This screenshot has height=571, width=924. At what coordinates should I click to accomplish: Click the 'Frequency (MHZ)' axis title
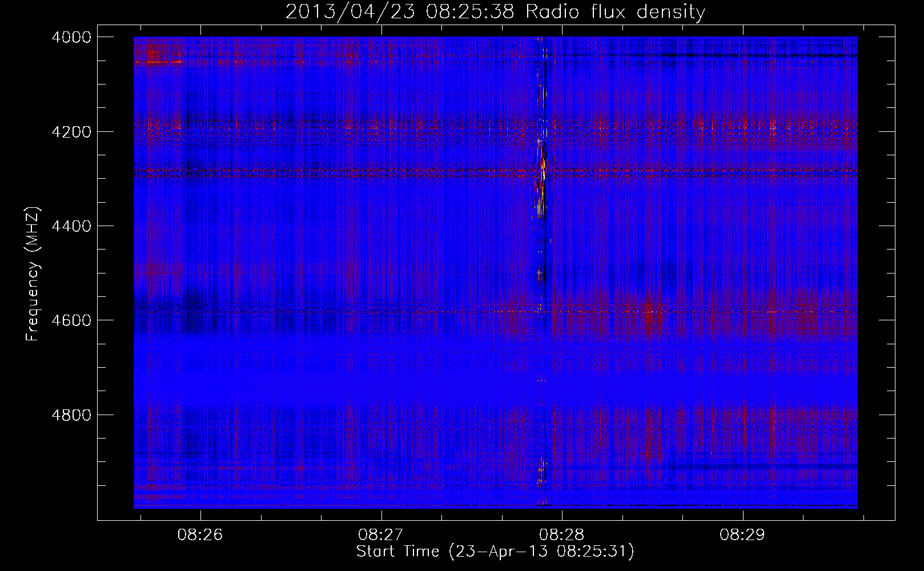(x=33, y=274)
